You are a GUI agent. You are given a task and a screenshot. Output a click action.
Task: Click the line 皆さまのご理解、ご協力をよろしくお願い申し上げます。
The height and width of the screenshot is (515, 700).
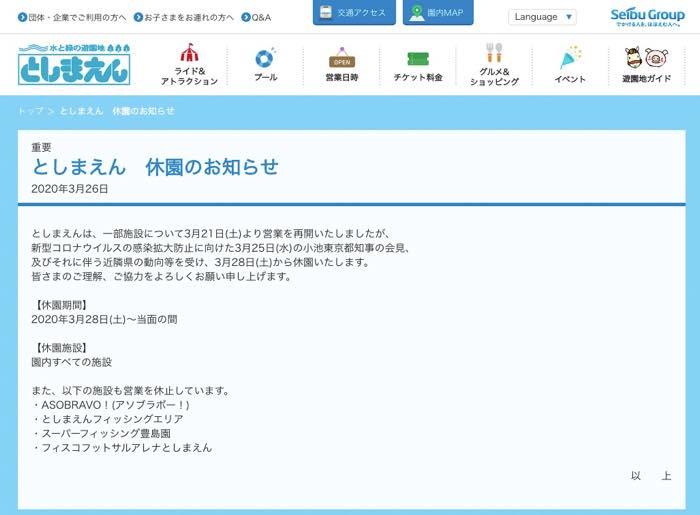pos(162,277)
